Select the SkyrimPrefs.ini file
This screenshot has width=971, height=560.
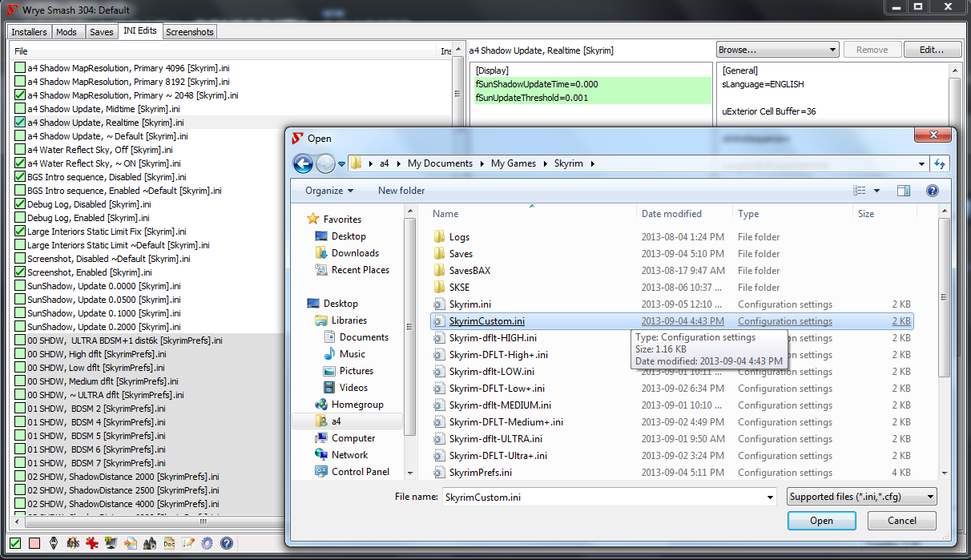[671, 473]
